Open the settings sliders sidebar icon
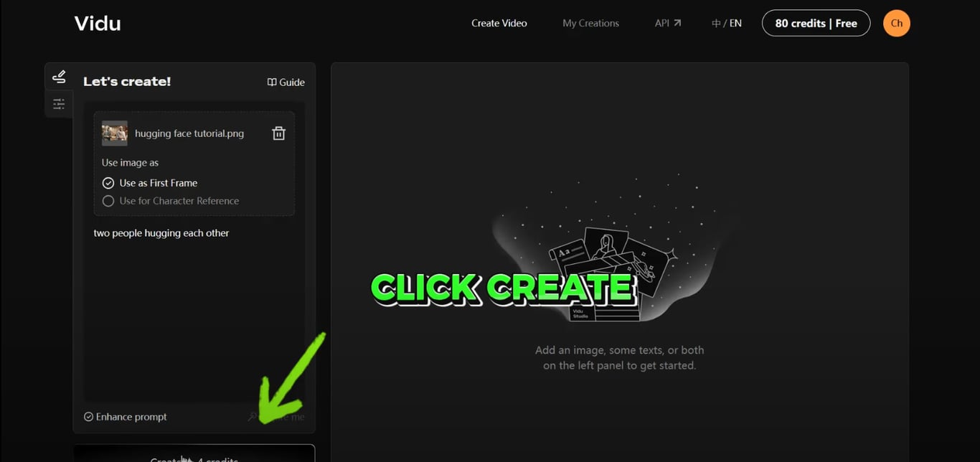Screen dimensions: 980x462 click(59, 104)
